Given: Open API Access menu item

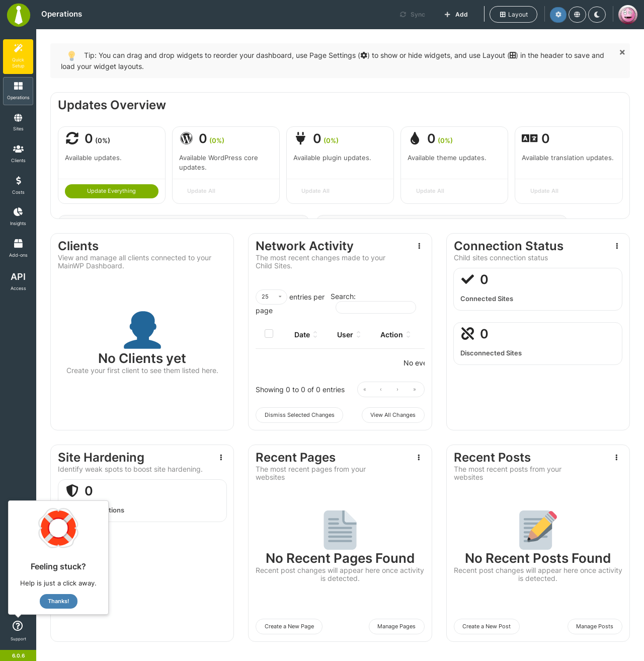Looking at the screenshot, I should tap(18, 281).
